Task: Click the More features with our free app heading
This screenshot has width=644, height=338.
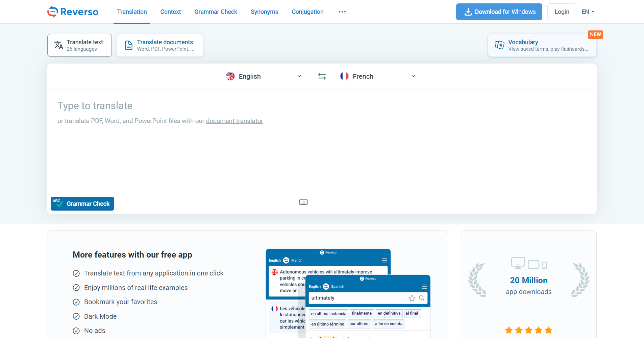Action: [x=132, y=255]
